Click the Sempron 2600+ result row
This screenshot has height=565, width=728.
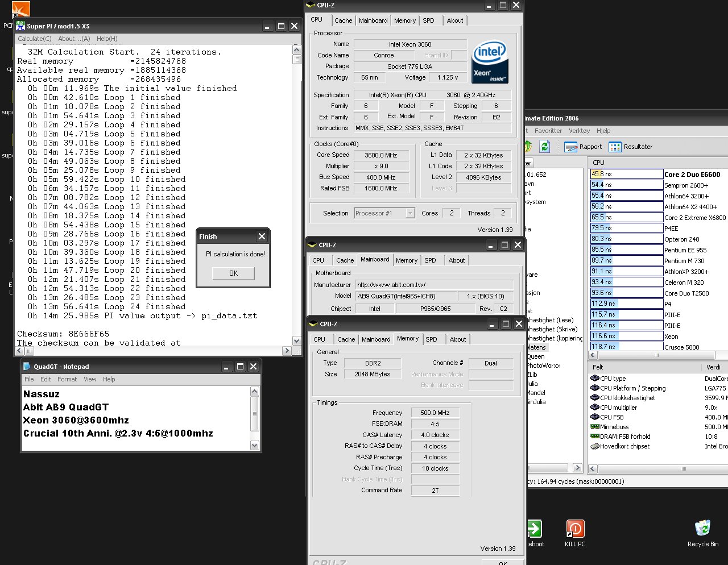pyautogui.click(x=659, y=185)
